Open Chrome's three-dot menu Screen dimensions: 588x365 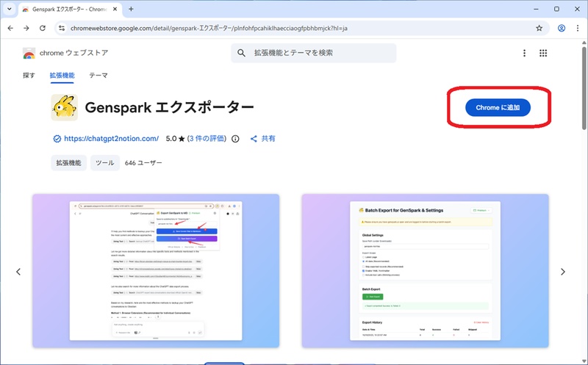pos(578,28)
